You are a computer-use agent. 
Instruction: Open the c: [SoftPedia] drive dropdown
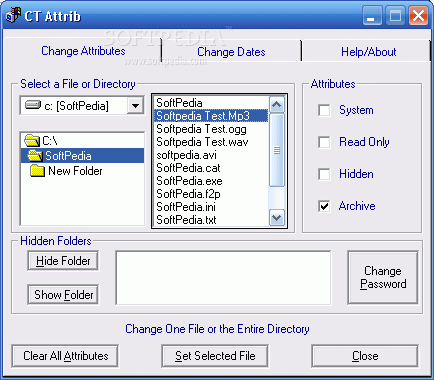(135, 106)
